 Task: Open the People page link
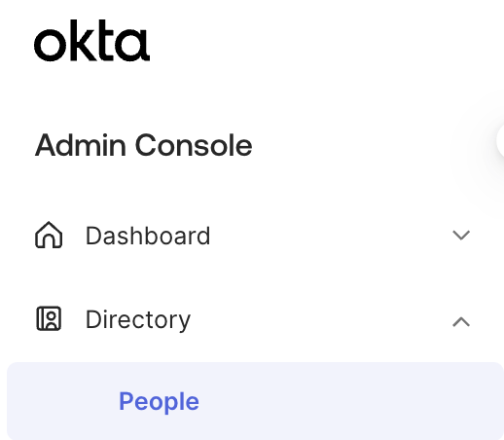[159, 401]
